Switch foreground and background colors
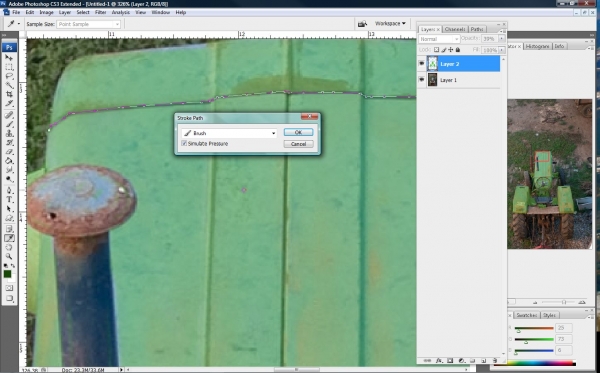Image resolution: width=600 pixels, height=373 pixels. pos(13,266)
